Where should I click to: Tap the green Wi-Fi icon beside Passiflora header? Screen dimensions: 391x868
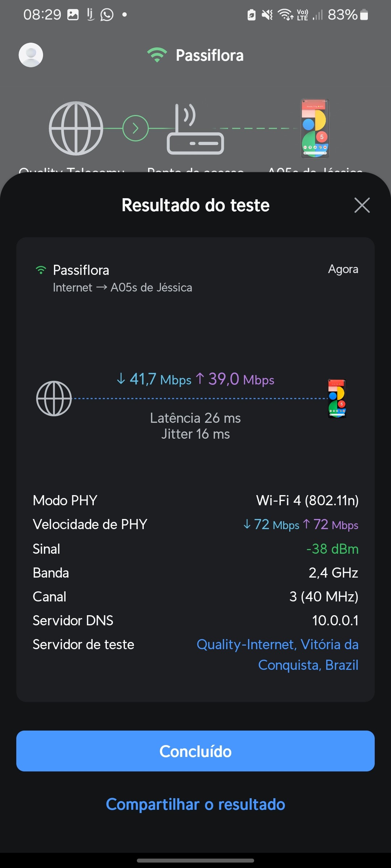click(157, 55)
